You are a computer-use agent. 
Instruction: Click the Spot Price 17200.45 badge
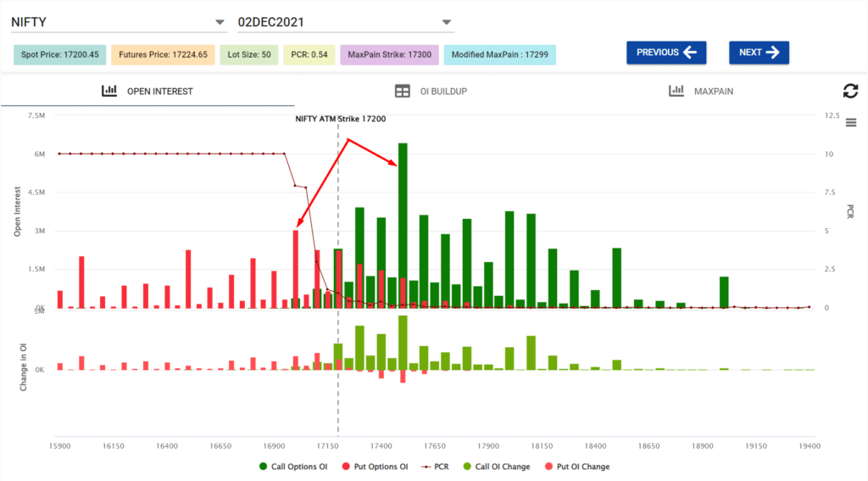coord(60,55)
